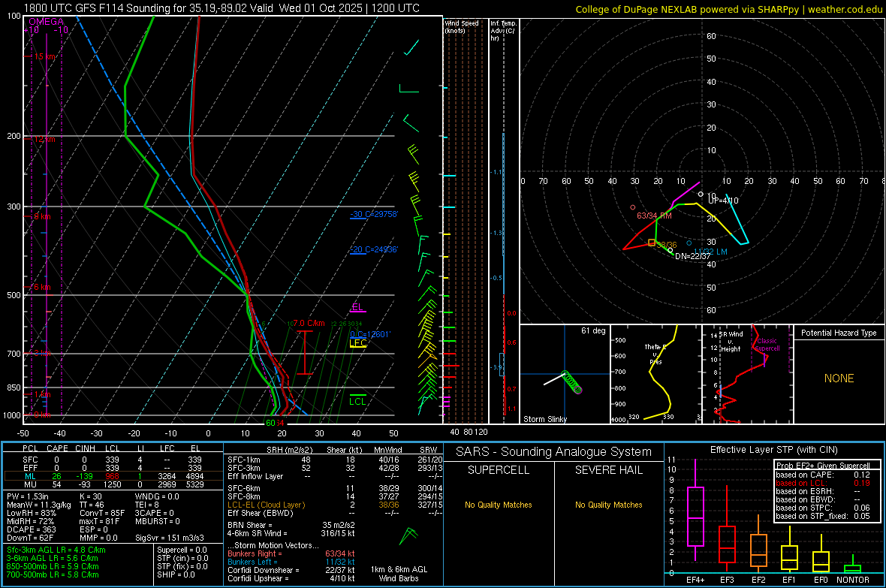
Task: Click No Quality Matches under SEVERE HAIL
Action: pos(608,505)
